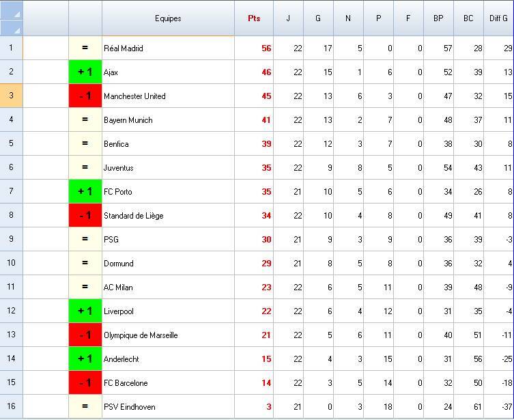Click FC Porto's green +1 indicator
The height and width of the screenshot is (420, 514).
pos(85,191)
